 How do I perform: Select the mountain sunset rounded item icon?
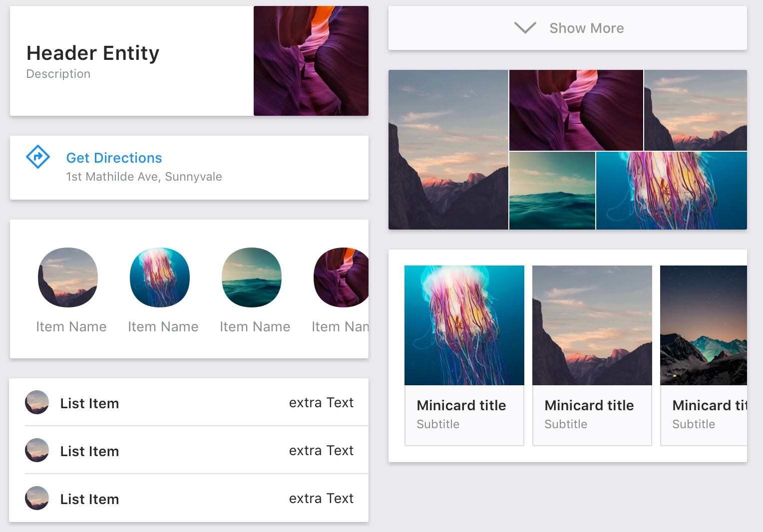tap(68, 277)
